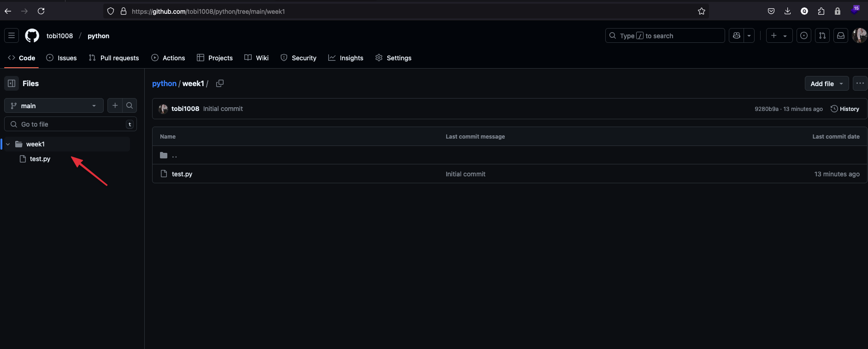Open the main branch dropdown

pyautogui.click(x=53, y=105)
